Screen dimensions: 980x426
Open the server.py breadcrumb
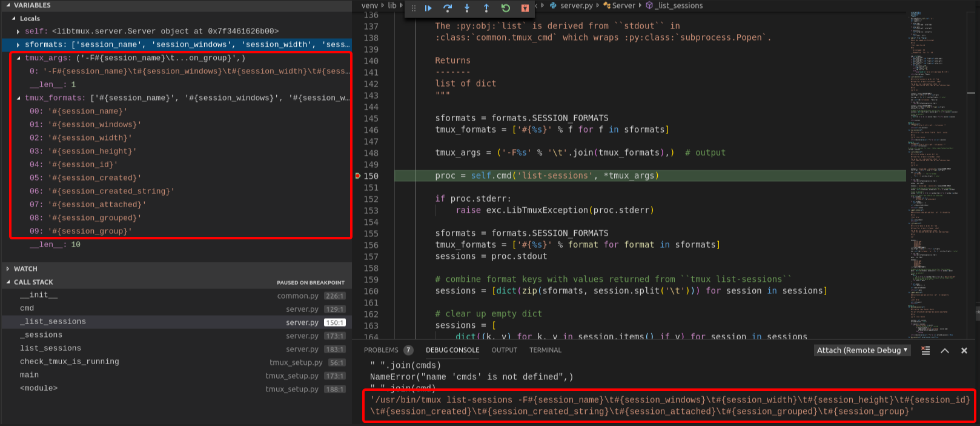coord(576,5)
